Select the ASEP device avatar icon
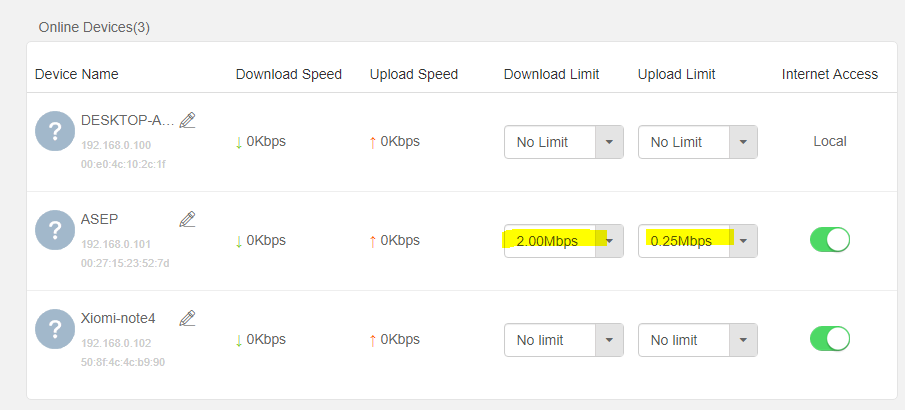Image resolution: width=905 pixels, height=410 pixels. (55, 230)
